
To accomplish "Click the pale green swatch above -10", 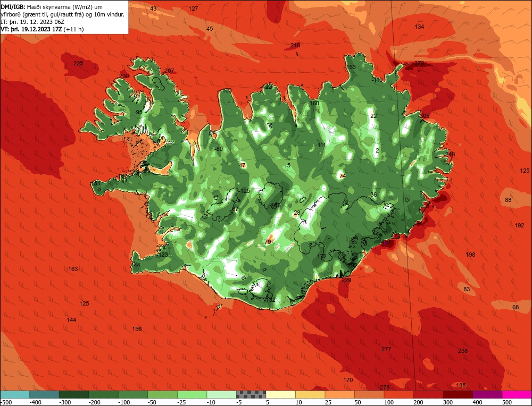I will pyautogui.click(x=221, y=394).
